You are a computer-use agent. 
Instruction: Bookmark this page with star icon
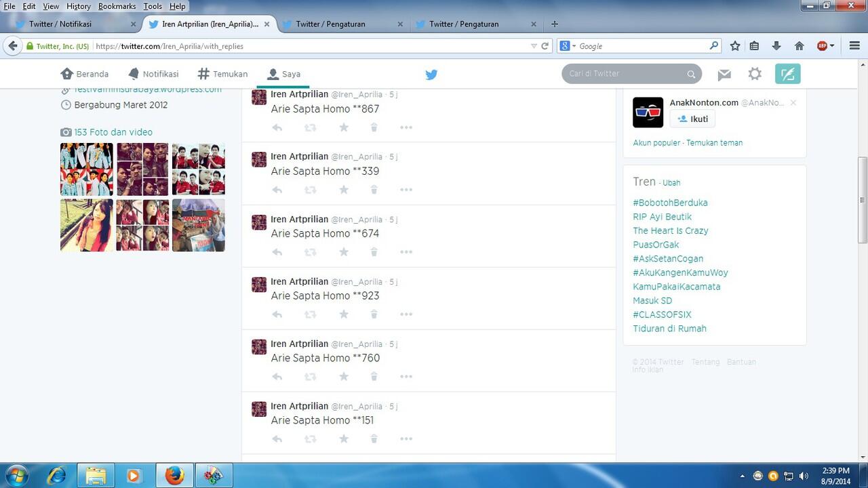735,46
